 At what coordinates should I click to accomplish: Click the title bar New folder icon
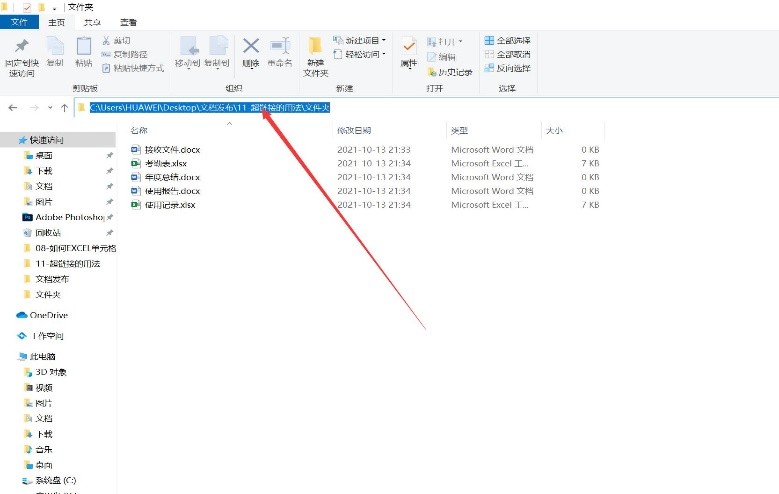[42, 7]
